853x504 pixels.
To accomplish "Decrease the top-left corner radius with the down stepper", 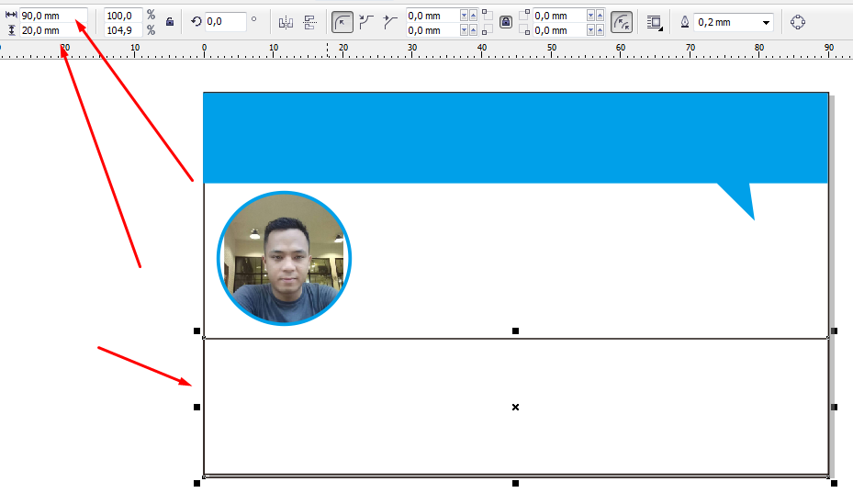I will point(464,16).
